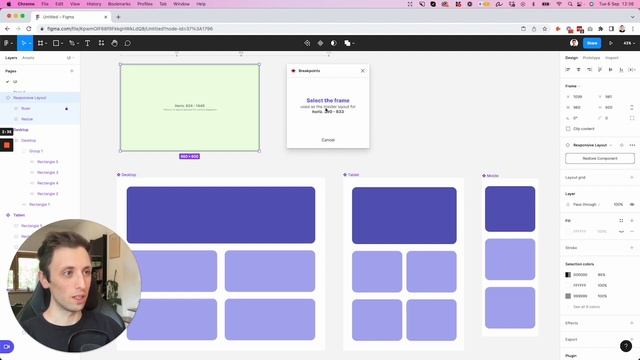Add a stroke with plus icon
640x360 pixels.
click(x=632, y=248)
